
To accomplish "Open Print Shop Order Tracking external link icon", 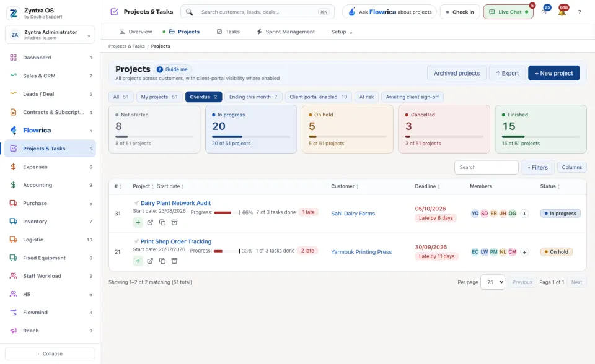I will pyautogui.click(x=150, y=261).
